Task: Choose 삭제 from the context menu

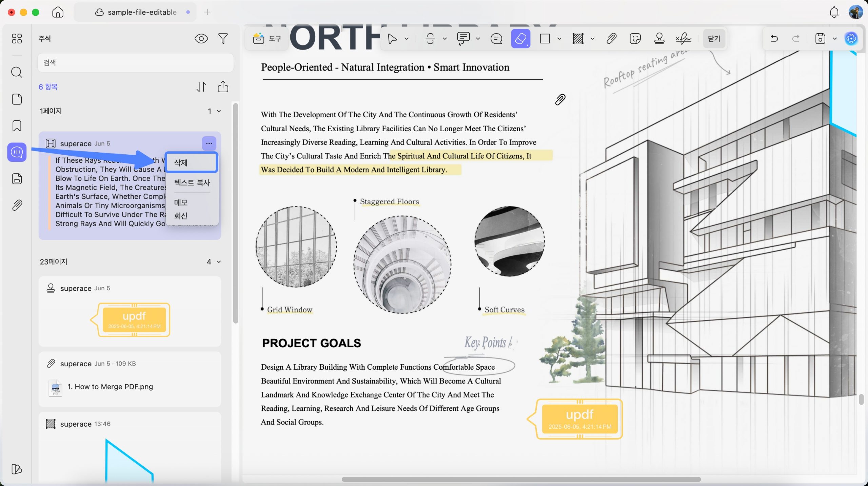Action: coord(192,163)
